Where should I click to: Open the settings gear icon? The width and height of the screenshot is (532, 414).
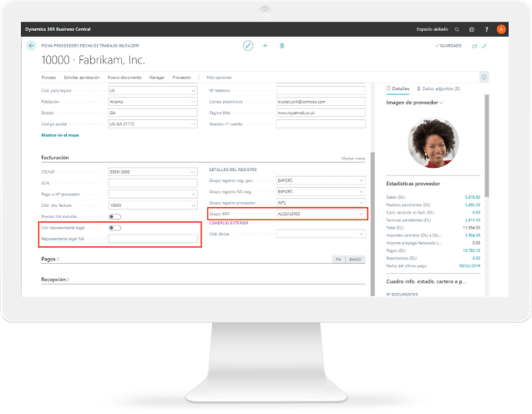[x=471, y=29]
